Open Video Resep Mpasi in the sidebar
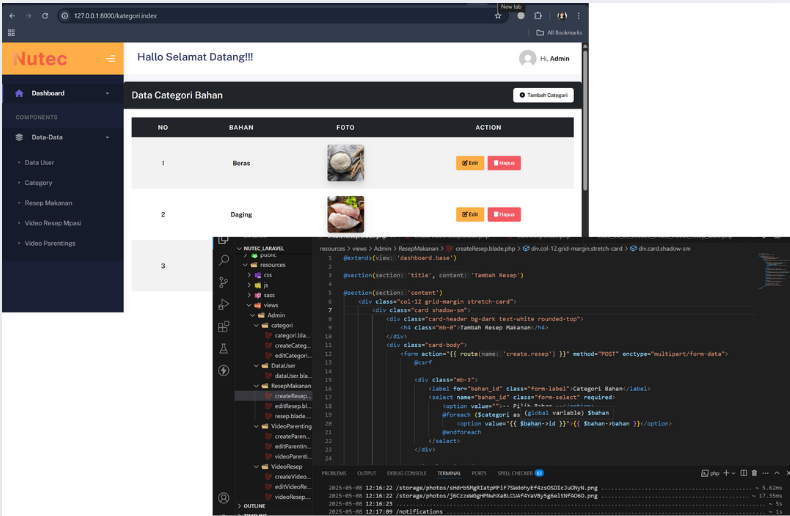Screen dimensions: 790x516 [53, 223]
